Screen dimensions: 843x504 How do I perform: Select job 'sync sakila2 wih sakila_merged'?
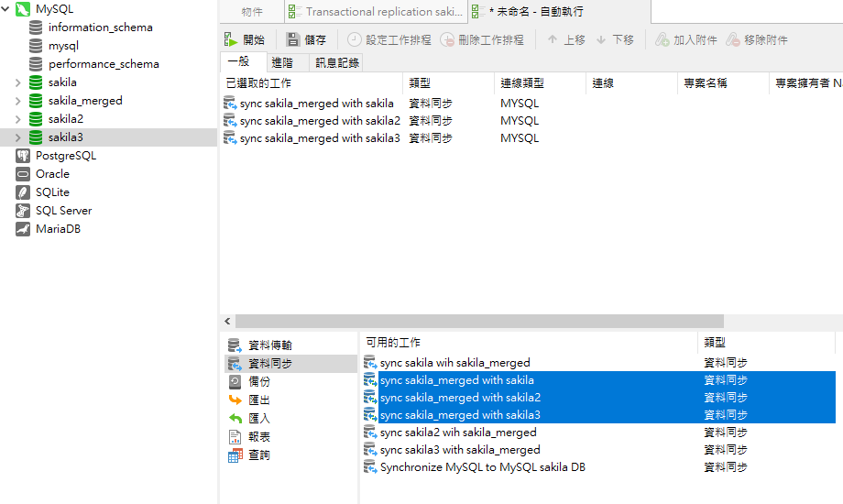pyautogui.click(x=457, y=433)
